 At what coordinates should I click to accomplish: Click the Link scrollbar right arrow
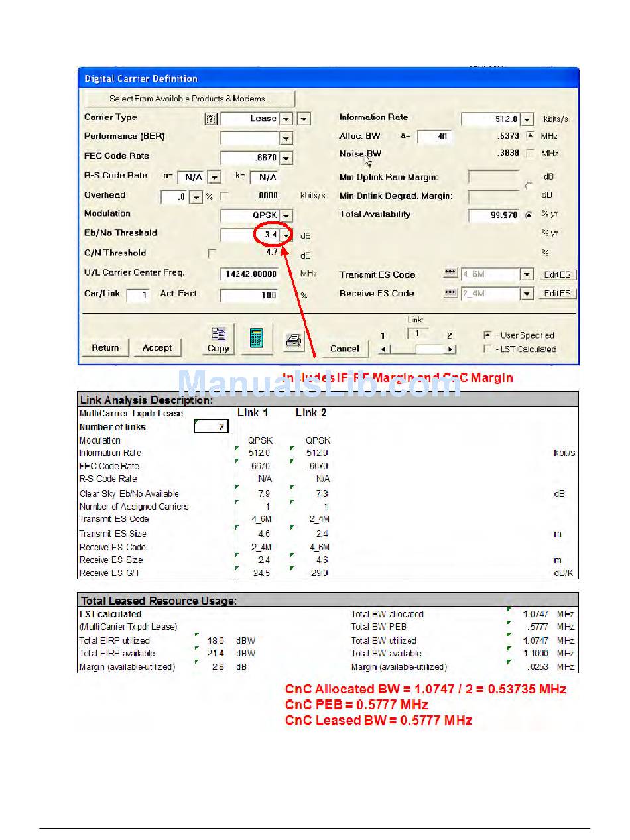(x=450, y=349)
